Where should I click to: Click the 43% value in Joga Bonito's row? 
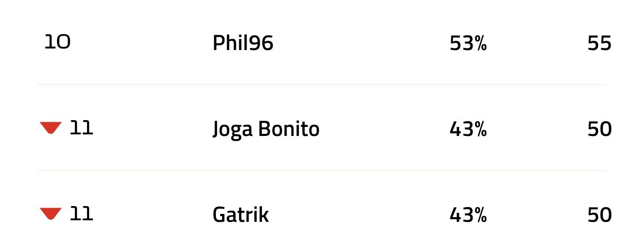468,129
